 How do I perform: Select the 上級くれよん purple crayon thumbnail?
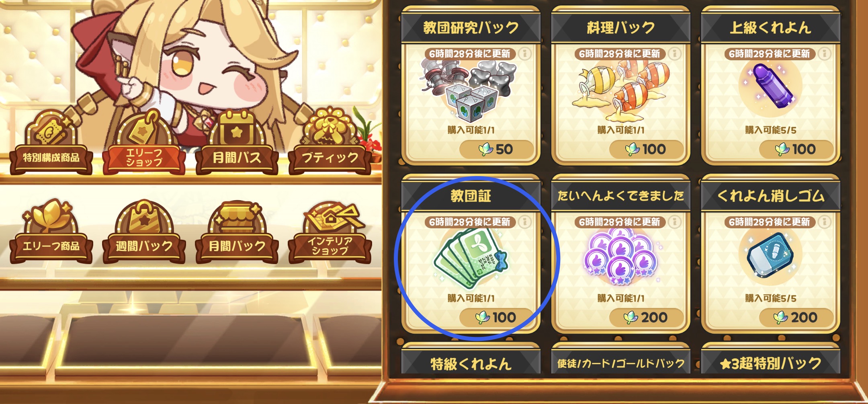771,86
